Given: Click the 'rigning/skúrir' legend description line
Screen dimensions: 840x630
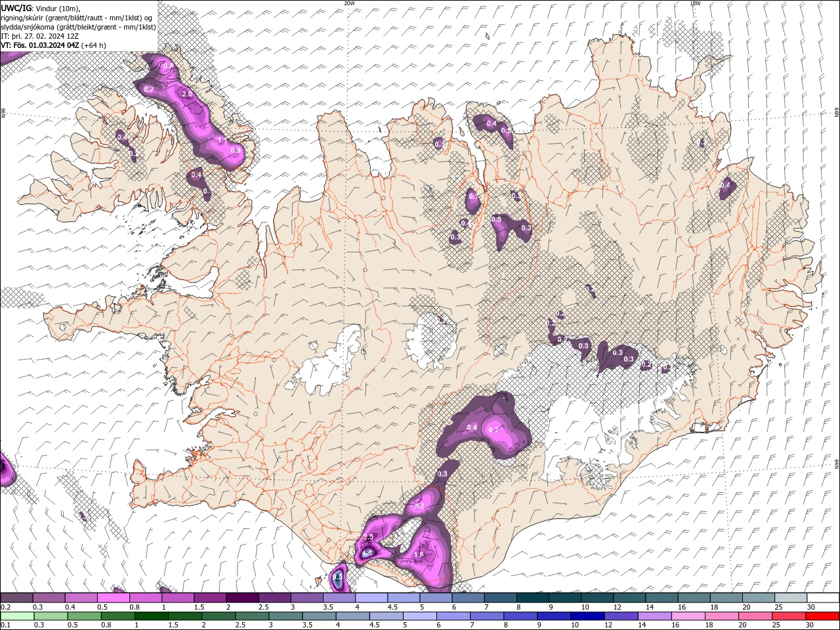Looking at the screenshot, I should 77,18.
